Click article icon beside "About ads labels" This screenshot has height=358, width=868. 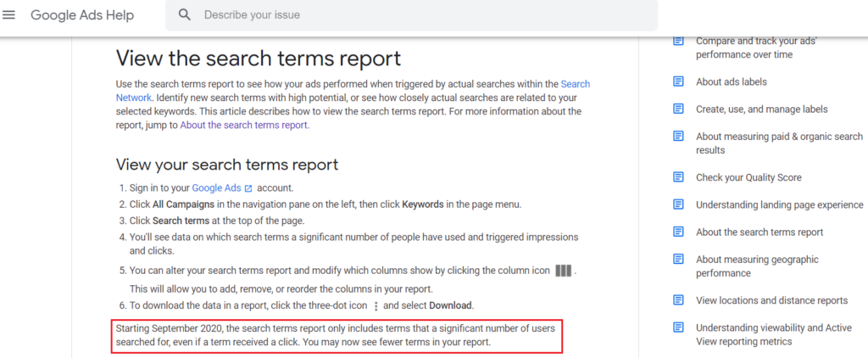tap(678, 81)
